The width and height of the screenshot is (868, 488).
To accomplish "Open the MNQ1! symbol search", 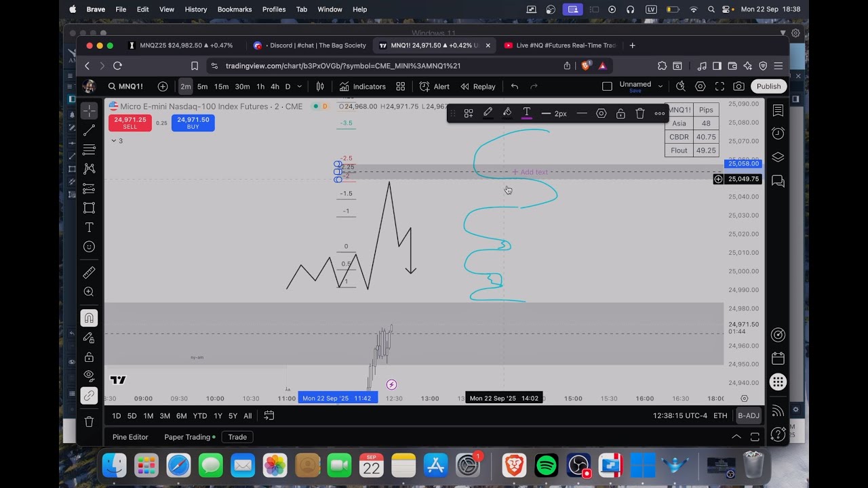I will (x=125, y=87).
